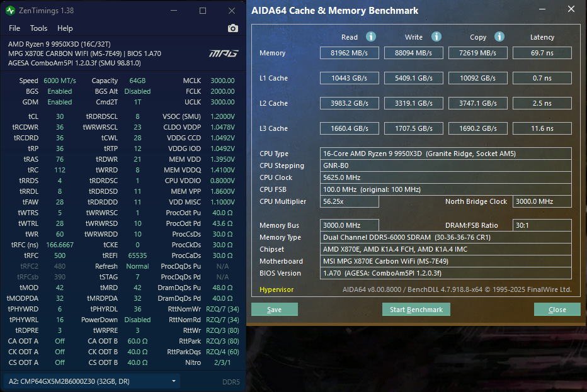Click the Memory Write 88094 MB/s field
Image resolution: width=587 pixels, height=392 pixels.
(x=414, y=53)
